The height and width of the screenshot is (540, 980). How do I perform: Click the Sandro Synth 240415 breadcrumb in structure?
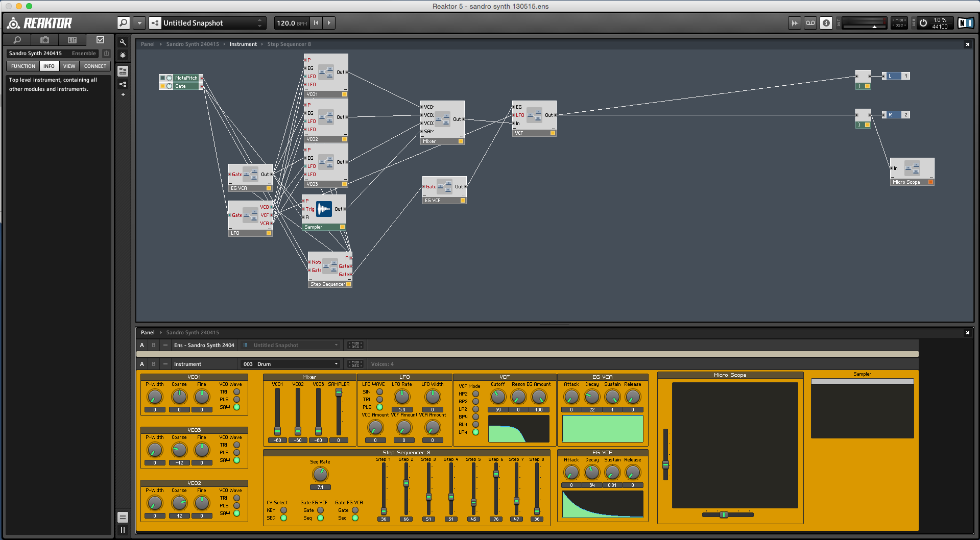point(193,44)
